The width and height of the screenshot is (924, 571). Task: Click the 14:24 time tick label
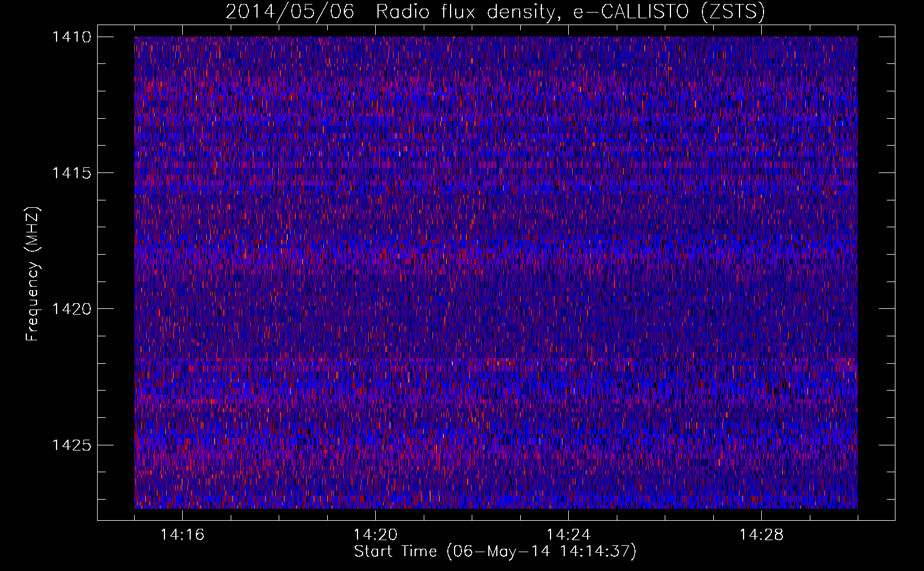[x=568, y=535]
